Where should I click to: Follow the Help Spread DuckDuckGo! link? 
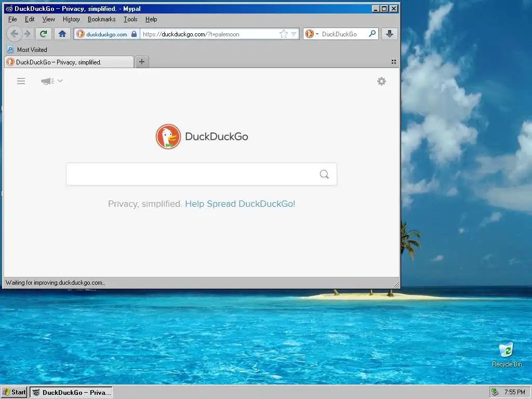[x=240, y=204]
